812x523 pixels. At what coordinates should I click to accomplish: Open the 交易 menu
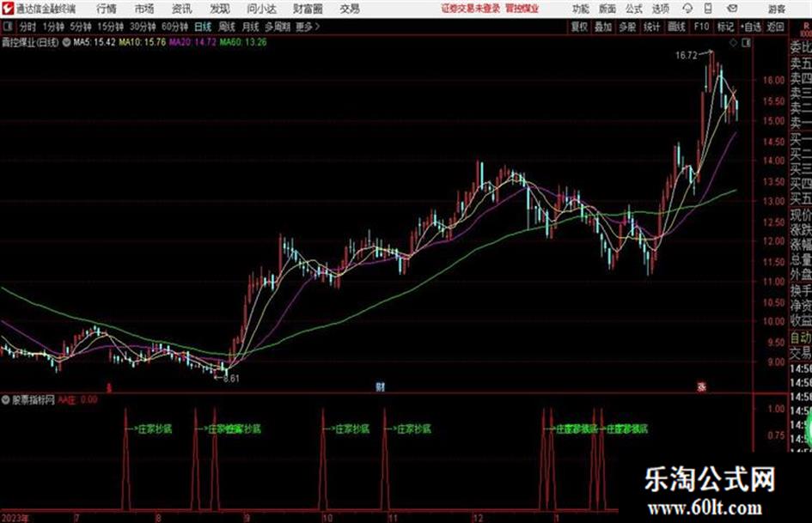pyautogui.click(x=350, y=9)
